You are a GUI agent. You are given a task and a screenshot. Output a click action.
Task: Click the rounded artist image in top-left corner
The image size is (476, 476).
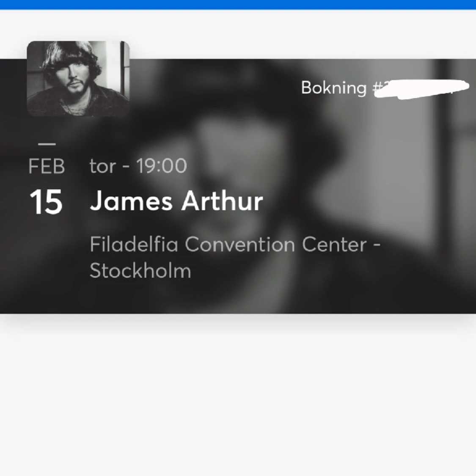click(78, 78)
